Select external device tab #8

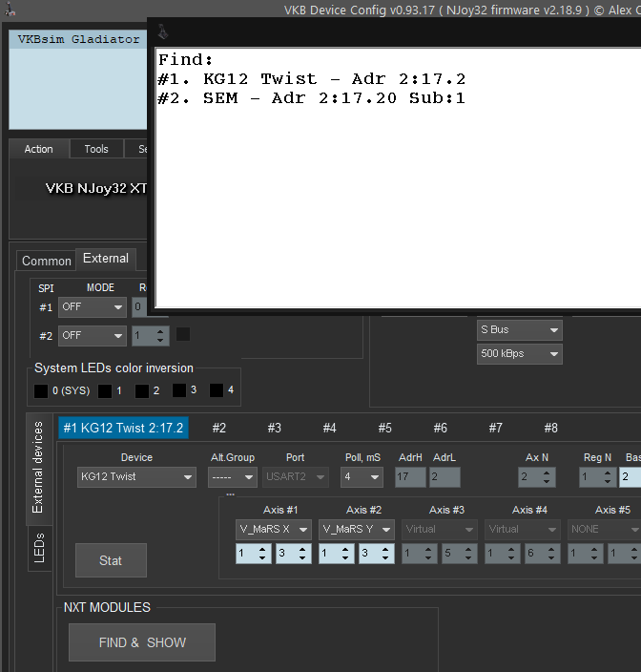click(x=550, y=428)
